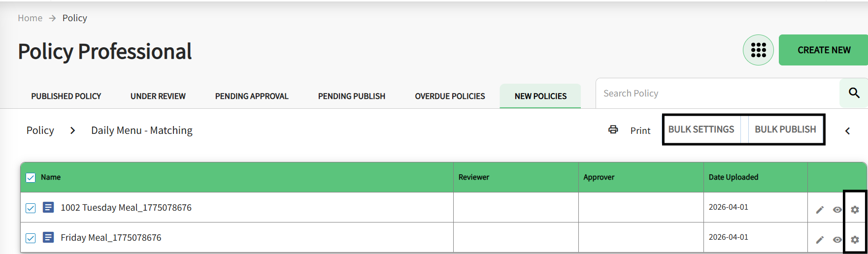Uncheck the 1002 Tuesday Meal checkbox

coord(31,208)
